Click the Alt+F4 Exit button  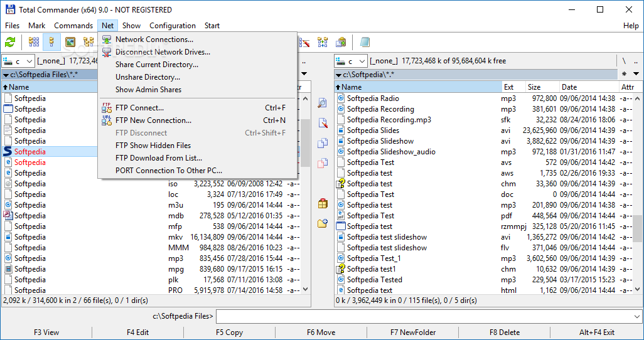coord(597,332)
